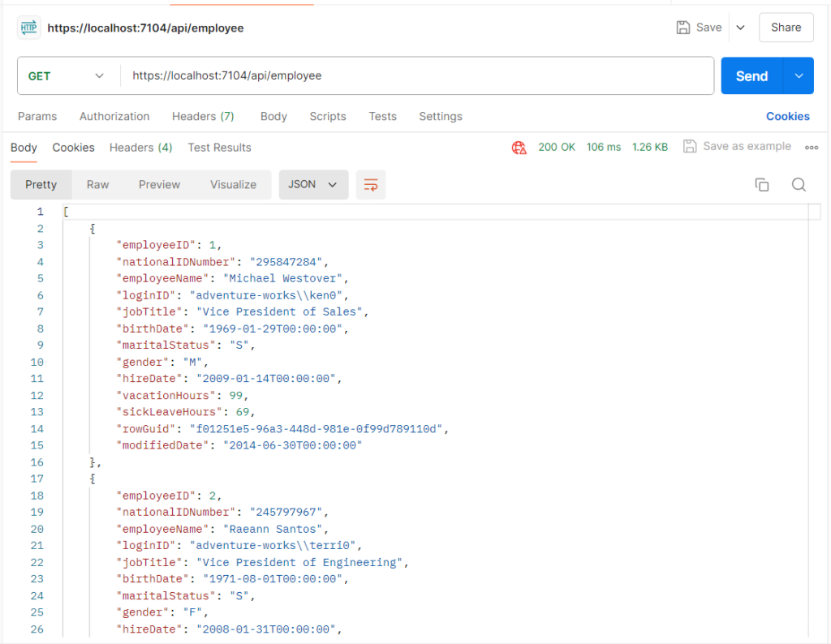Select the response Cookies tab
Screen dimensions: 831x644
coord(73,148)
